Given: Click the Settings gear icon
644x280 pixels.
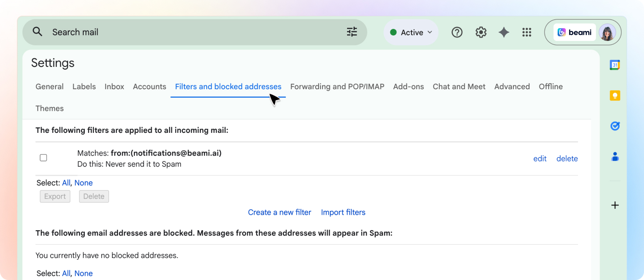Looking at the screenshot, I should [x=481, y=32].
